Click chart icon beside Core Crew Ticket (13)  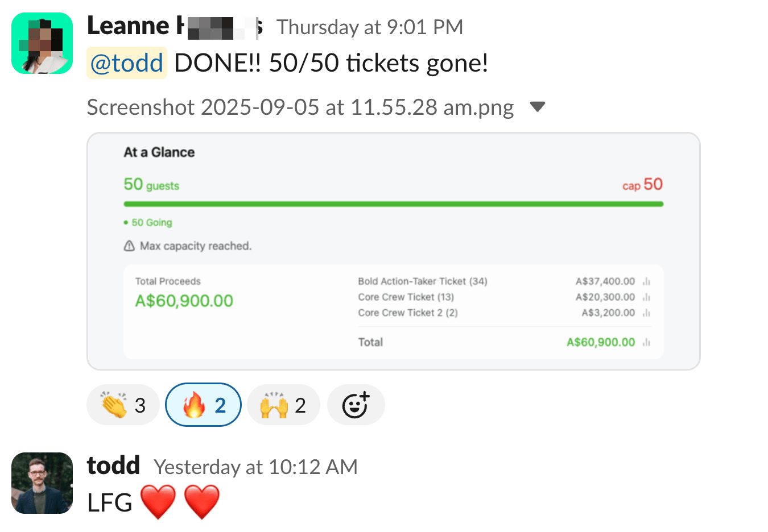click(646, 297)
